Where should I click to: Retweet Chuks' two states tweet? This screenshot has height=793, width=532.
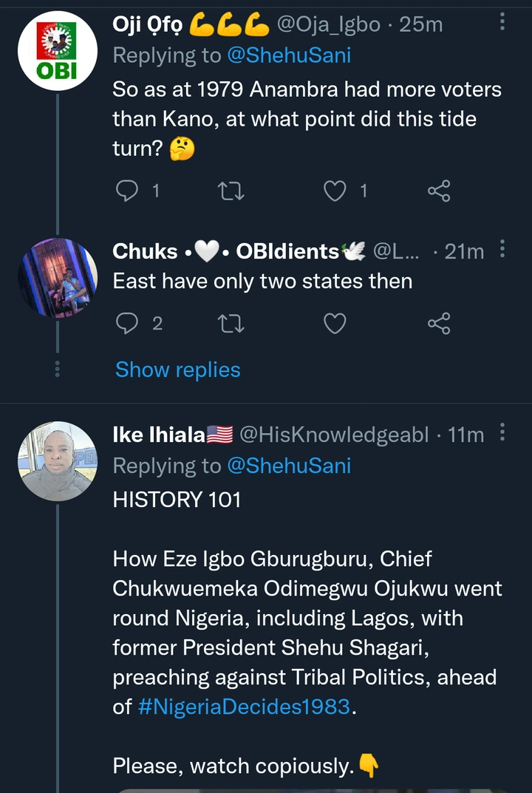[233, 323]
